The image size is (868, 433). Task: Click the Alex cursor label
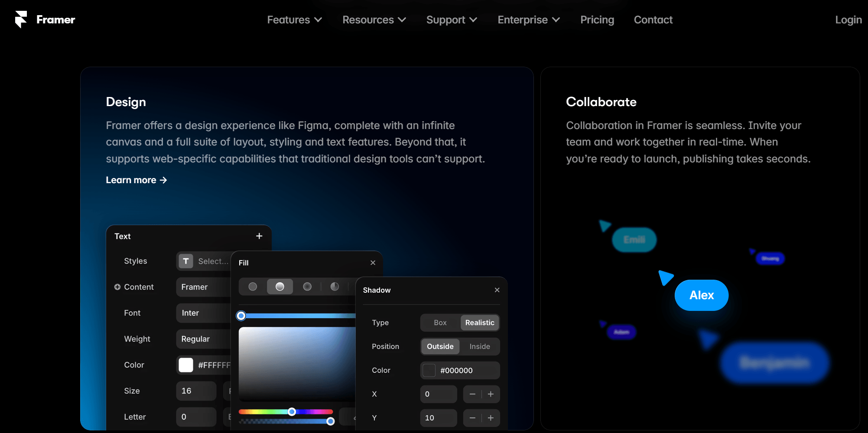point(702,295)
